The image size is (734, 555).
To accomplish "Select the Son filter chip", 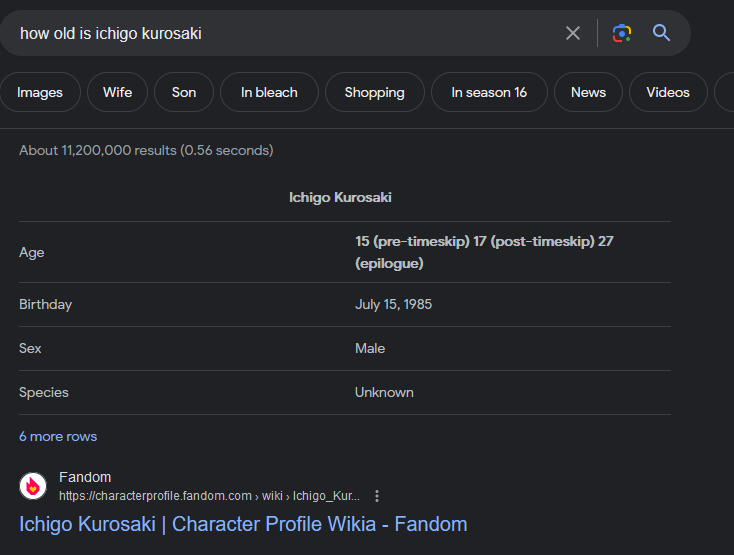I will click(184, 92).
